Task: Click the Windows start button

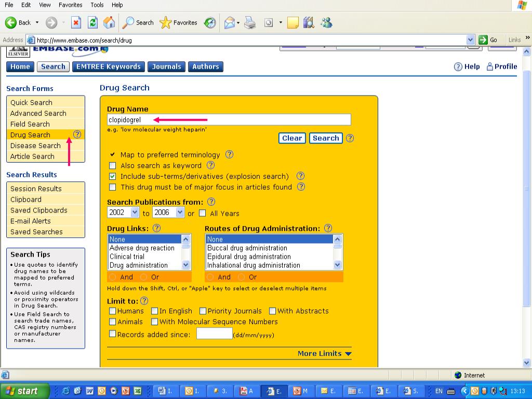Action: tap(24, 391)
